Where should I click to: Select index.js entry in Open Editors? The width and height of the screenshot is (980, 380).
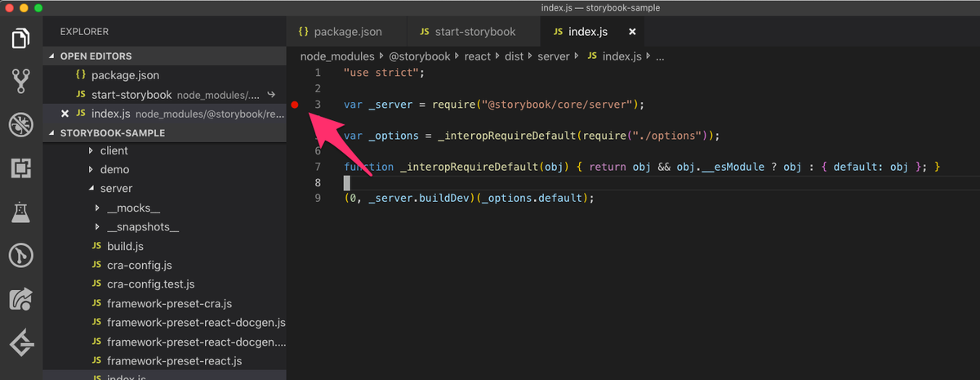tap(164, 114)
